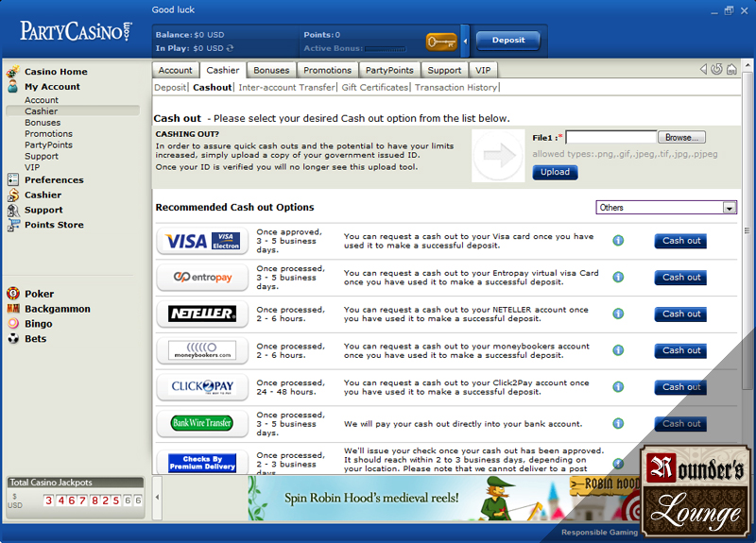This screenshot has height=543, width=756.
Task: Open the Gift Certificates link
Action: tap(374, 88)
